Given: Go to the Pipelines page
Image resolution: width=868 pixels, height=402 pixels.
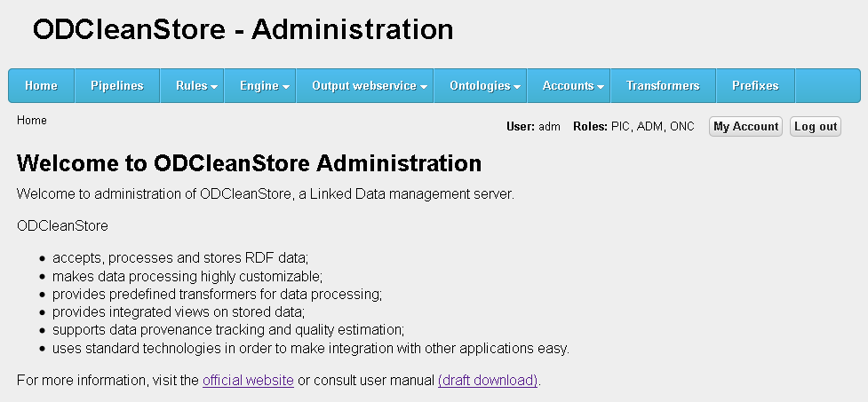Looking at the screenshot, I should (x=116, y=86).
